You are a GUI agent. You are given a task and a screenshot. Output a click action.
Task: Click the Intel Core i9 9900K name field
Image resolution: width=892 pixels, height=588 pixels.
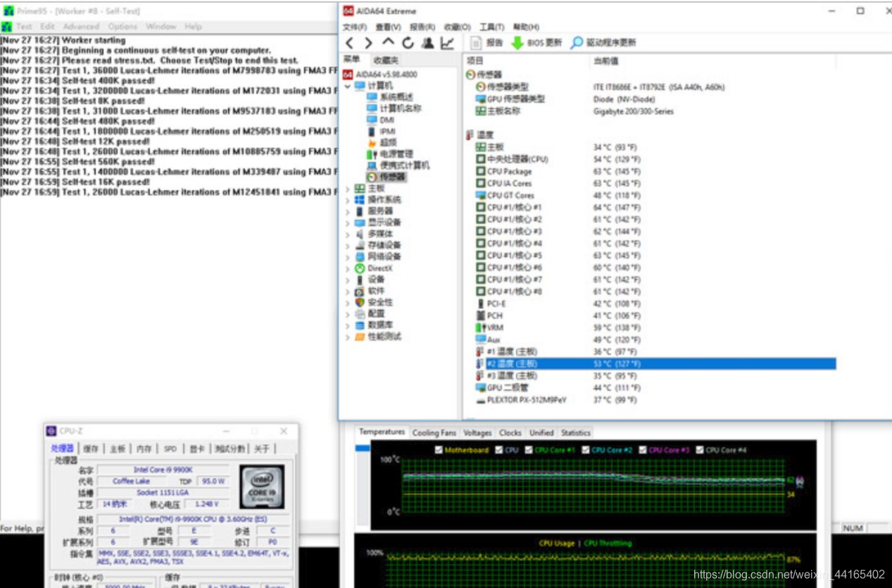coord(163,470)
